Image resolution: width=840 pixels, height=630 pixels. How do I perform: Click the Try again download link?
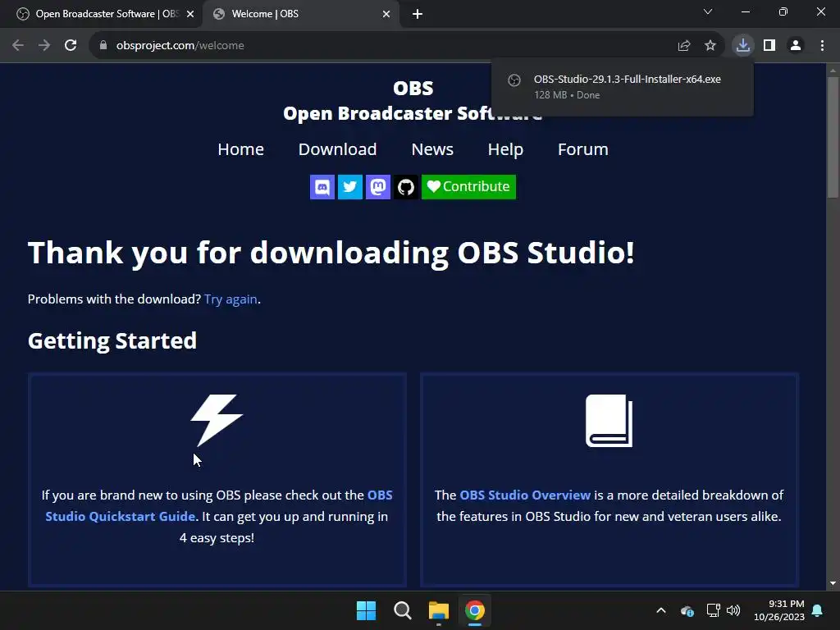coord(231,299)
